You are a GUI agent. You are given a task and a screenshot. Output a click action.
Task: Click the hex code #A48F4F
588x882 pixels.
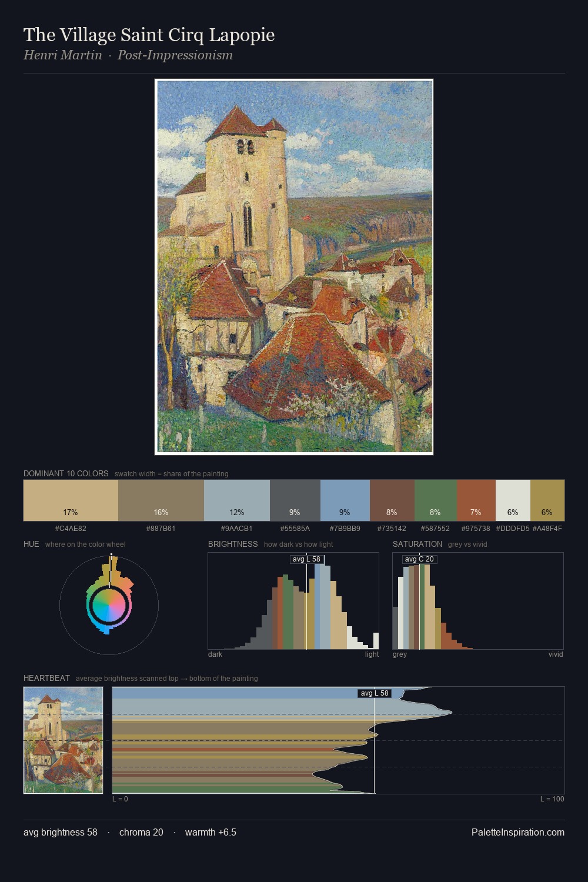tap(547, 529)
